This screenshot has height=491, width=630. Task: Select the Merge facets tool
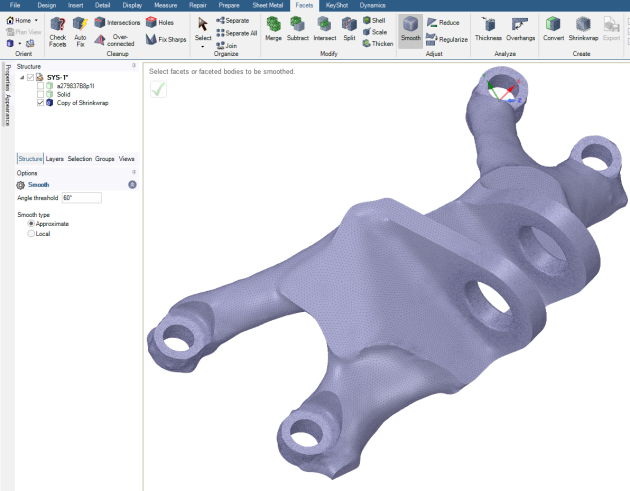(x=272, y=28)
